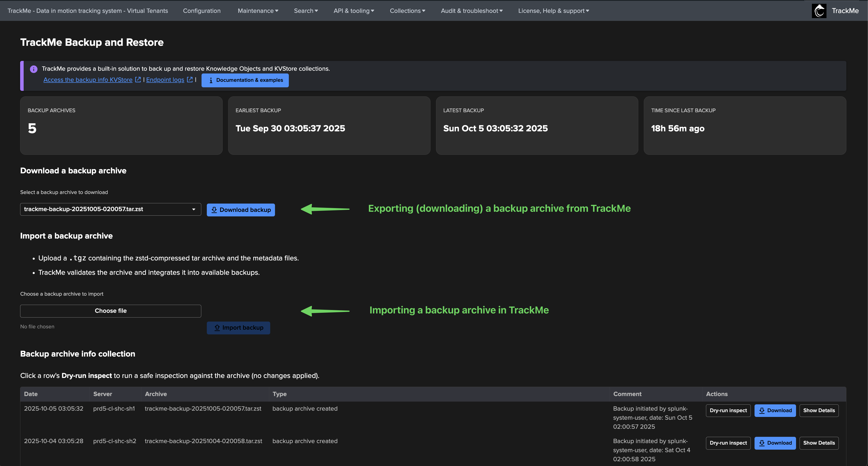
Task: Click external-link icon beside Endpoint logs
Action: [190, 80]
